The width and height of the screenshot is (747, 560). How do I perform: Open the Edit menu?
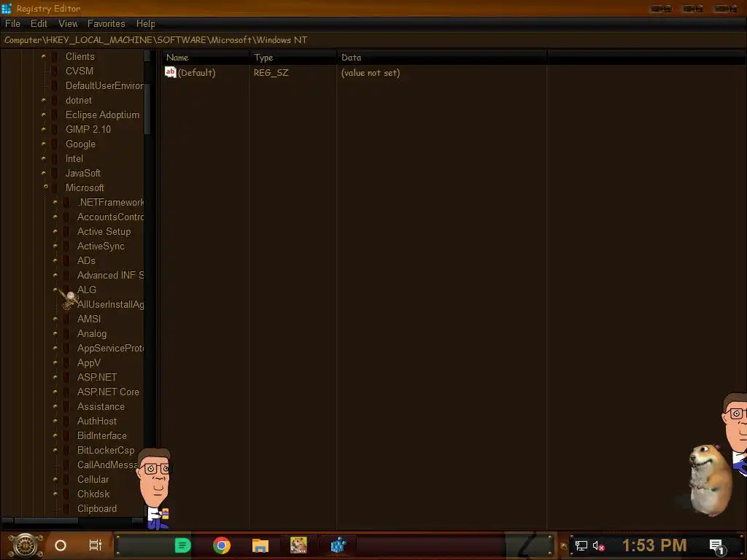point(39,24)
